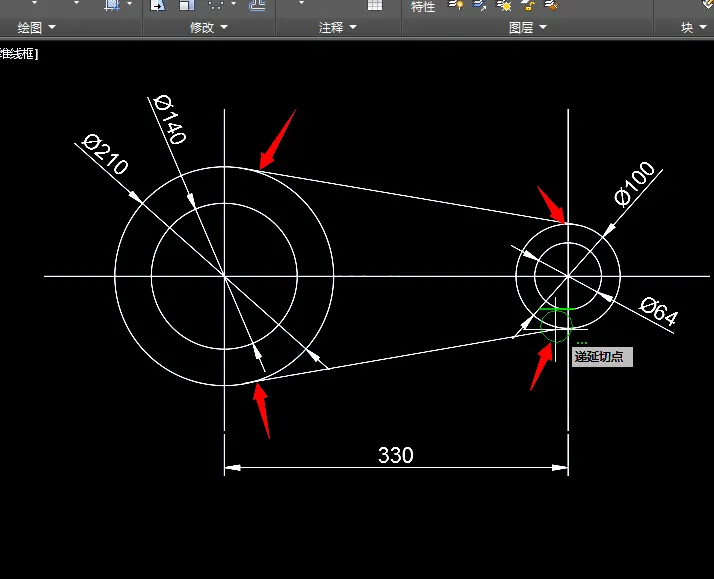Image resolution: width=714 pixels, height=579 pixels.
Task: Select the 330 horizontal dimension text
Action: pyautogui.click(x=396, y=455)
